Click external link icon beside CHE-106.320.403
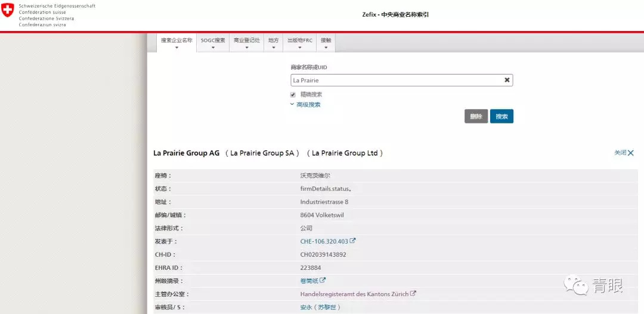 tap(352, 241)
